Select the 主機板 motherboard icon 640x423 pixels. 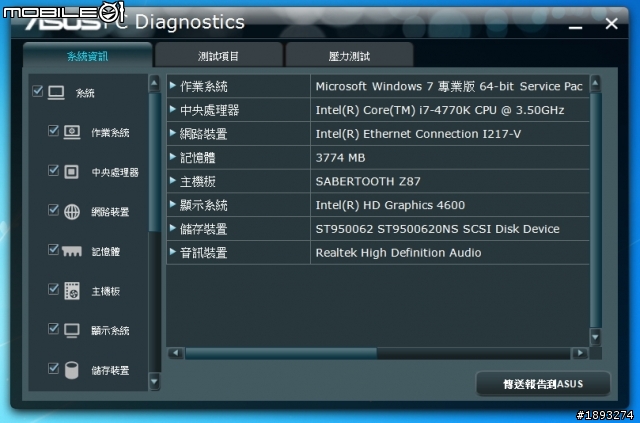[72, 291]
